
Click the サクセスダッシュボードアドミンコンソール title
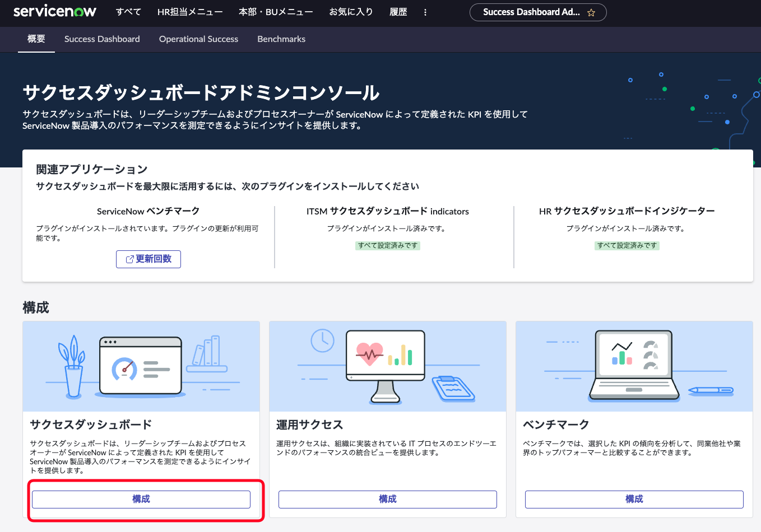click(201, 92)
